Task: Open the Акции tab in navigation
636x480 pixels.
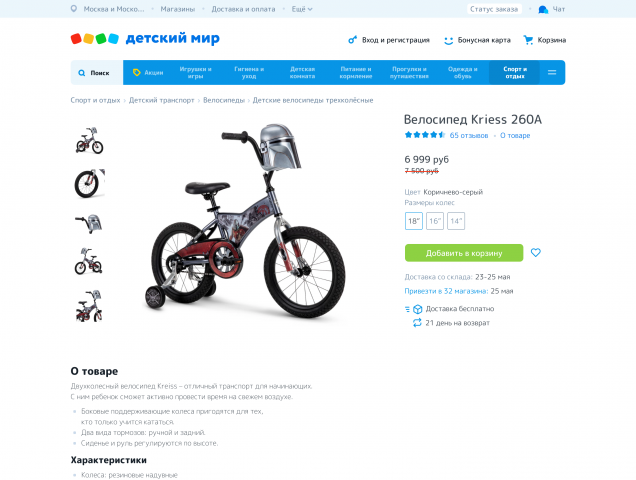Action: click(x=148, y=73)
